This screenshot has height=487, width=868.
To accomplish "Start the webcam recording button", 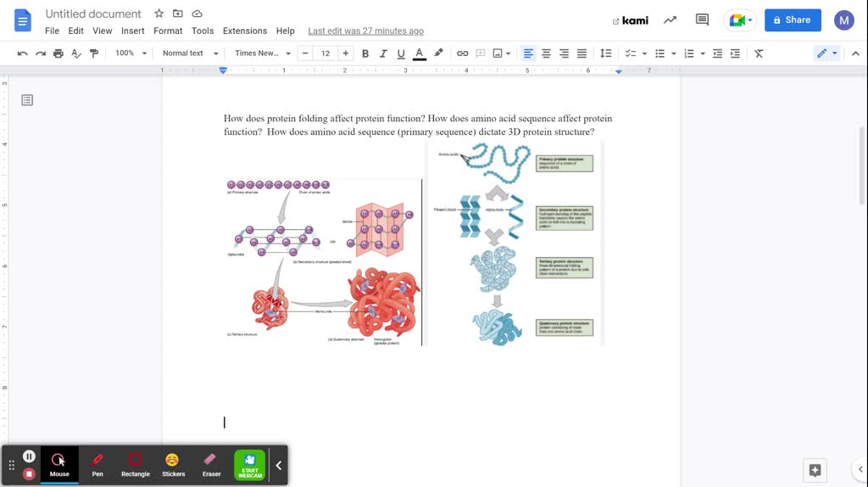I will pyautogui.click(x=250, y=465).
